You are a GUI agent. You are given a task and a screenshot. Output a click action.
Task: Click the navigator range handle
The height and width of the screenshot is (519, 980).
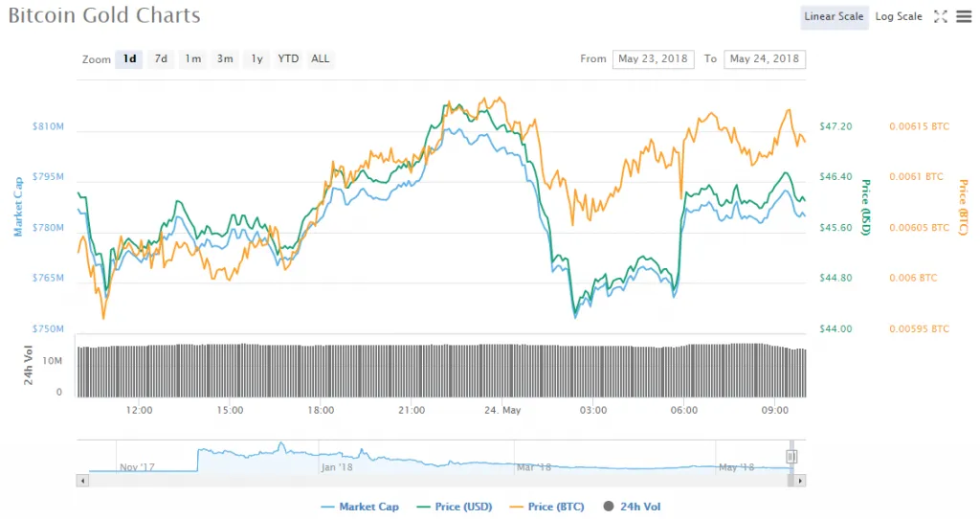[x=791, y=457]
